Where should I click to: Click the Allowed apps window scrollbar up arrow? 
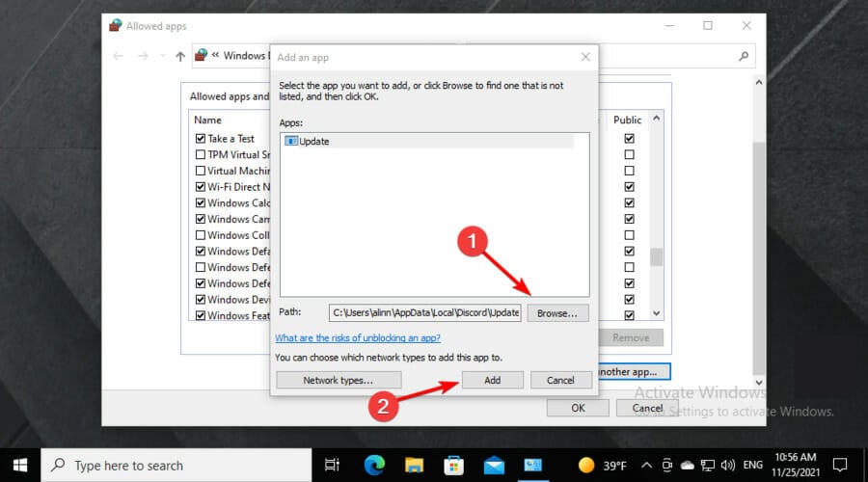click(758, 83)
